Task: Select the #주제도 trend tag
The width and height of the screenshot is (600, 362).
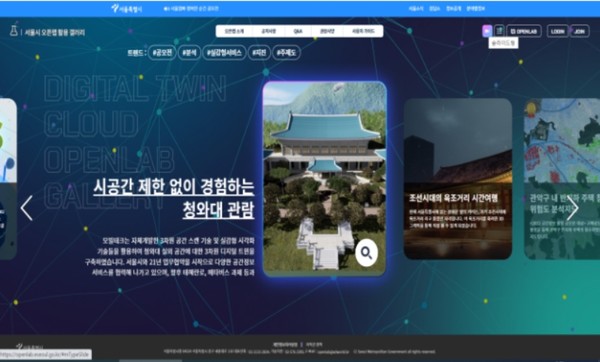Action: coord(286,52)
